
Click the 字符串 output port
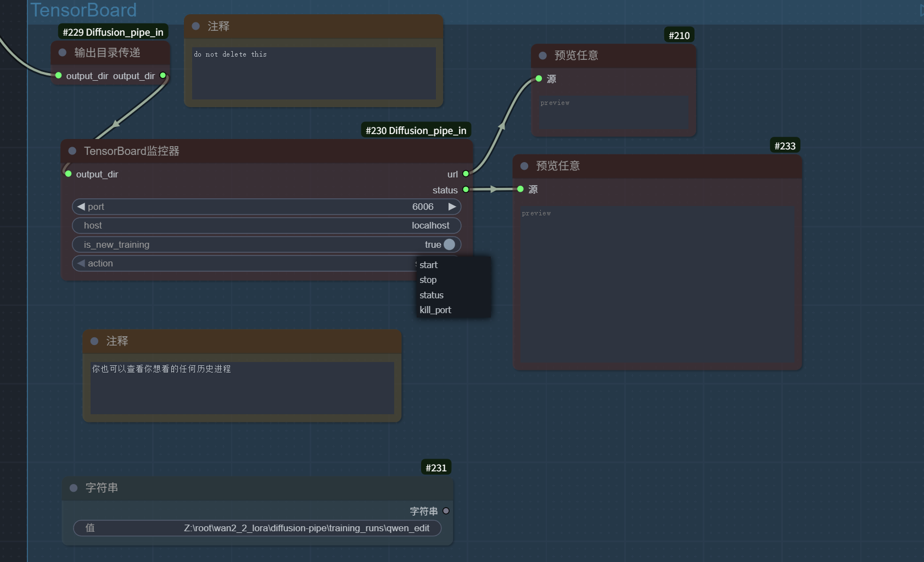(x=446, y=511)
